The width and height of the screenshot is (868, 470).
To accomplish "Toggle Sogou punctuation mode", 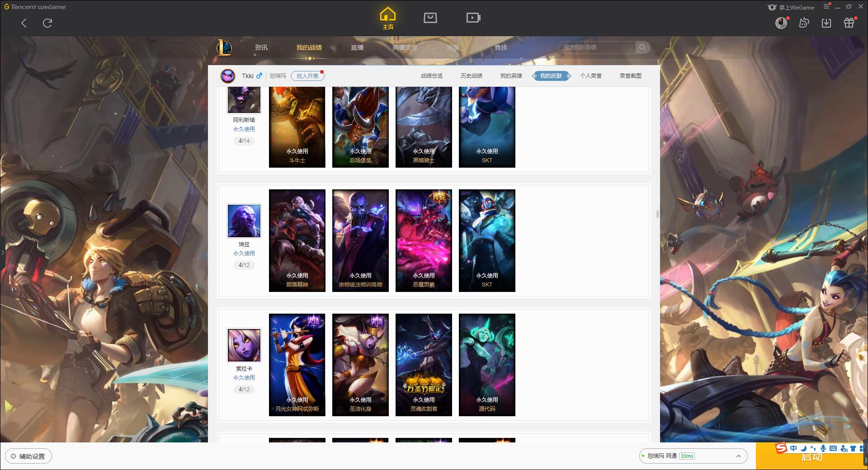I will coord(813,448).
